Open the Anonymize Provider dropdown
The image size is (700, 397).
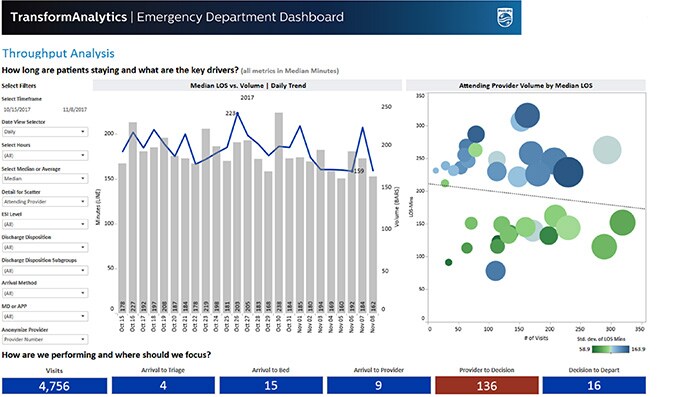(x=45, y=339)
